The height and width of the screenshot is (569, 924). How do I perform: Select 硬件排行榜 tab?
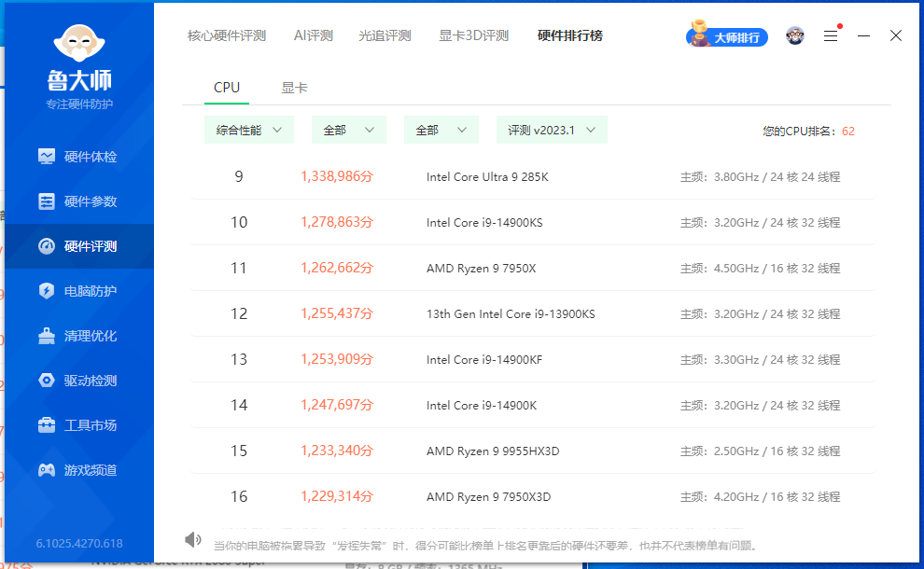[570, 36]
